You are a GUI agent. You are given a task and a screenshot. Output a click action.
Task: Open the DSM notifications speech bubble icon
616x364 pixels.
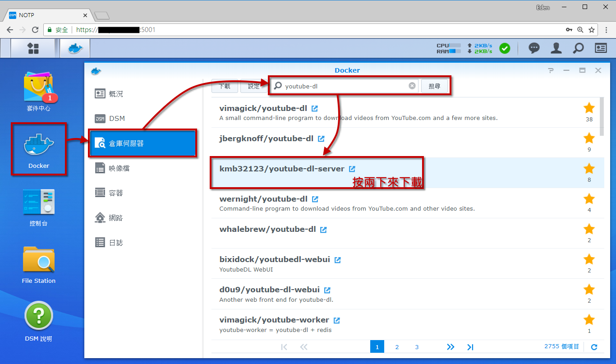coord(534,48)
